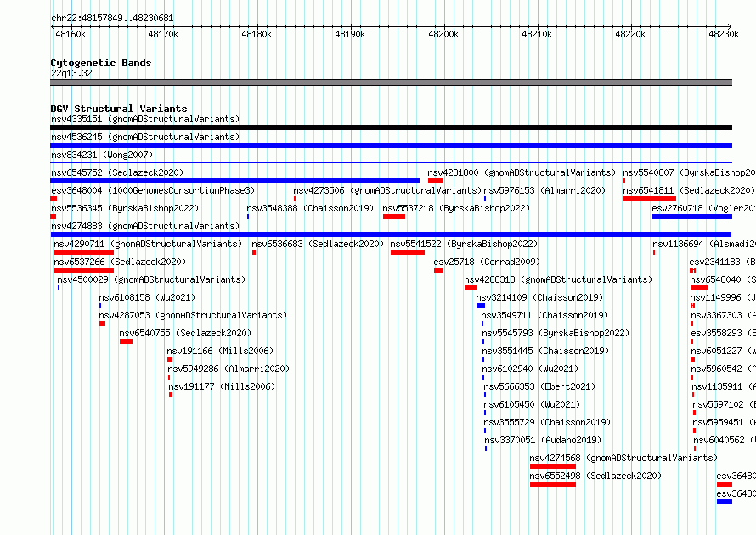Click nsv6537266 (Sedlazeck2020) label

point(120,262)
